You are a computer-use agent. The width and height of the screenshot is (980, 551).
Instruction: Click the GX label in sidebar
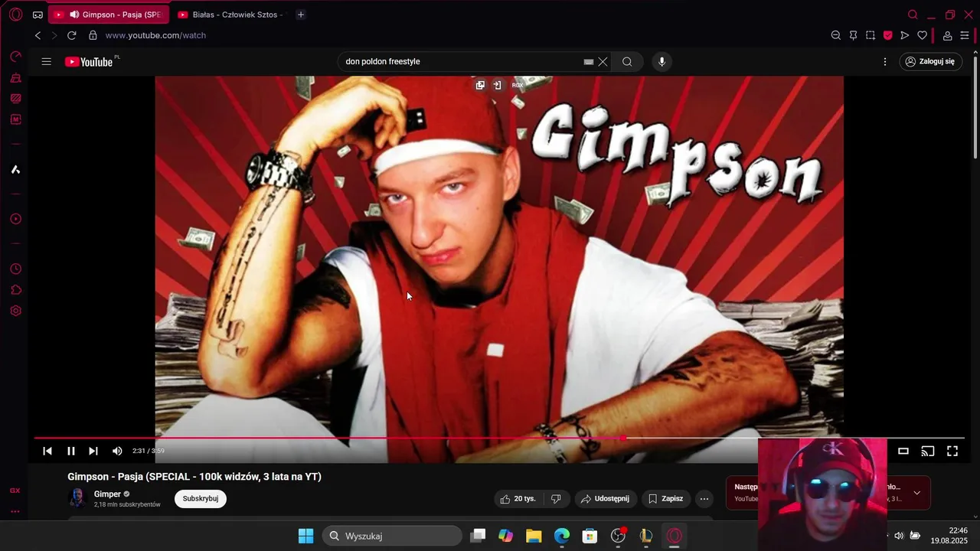(x=15, y=491)
